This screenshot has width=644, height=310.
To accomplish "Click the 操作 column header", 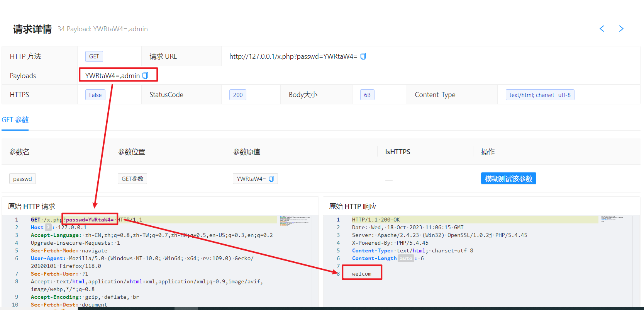I will pyautogui.click(x=488, y=152).
